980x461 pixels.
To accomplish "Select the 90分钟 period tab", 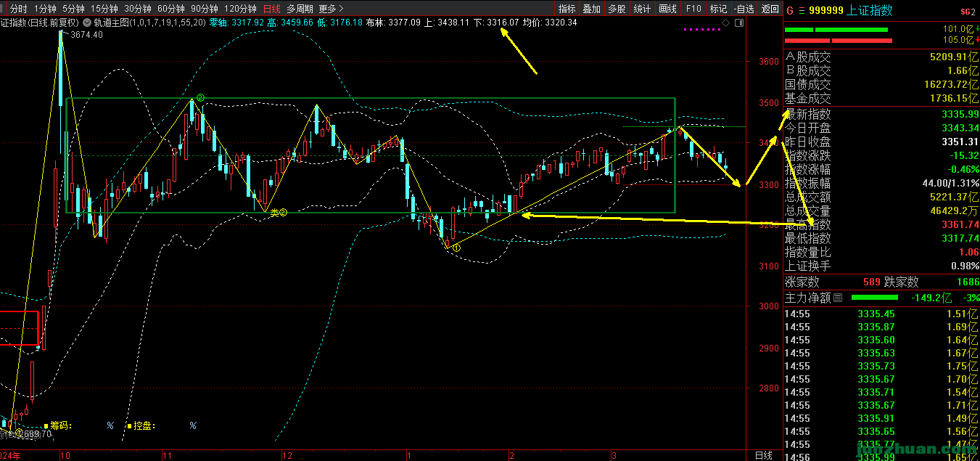I will [205, 9].
